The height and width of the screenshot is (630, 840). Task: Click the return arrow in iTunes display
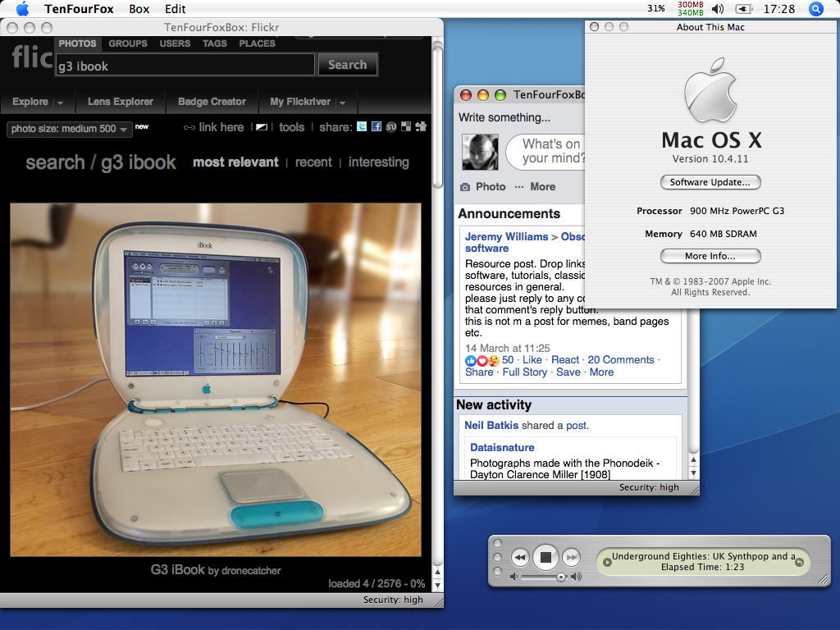(799, 562)
